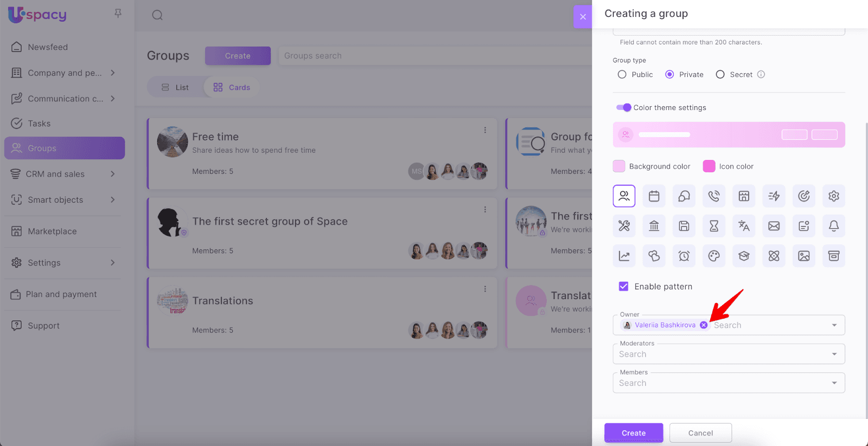
Task: Select the target with arrow group icon
Action: 804,196
